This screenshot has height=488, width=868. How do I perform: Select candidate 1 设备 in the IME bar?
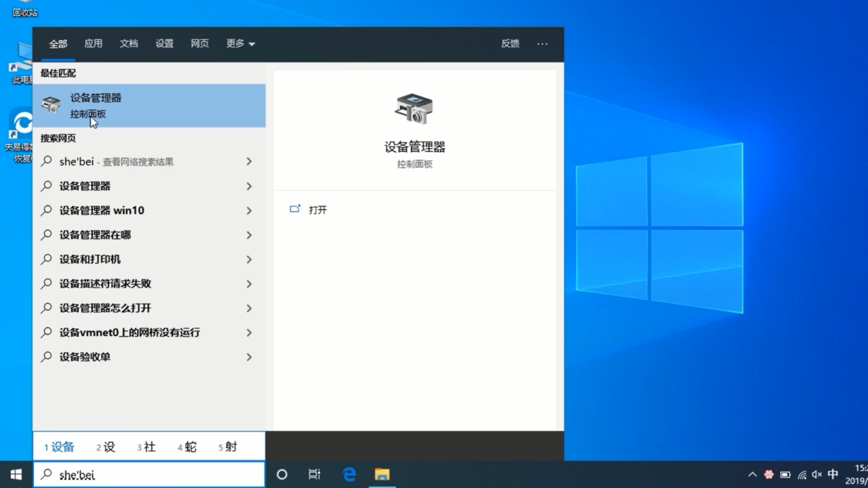coord(59,447)
